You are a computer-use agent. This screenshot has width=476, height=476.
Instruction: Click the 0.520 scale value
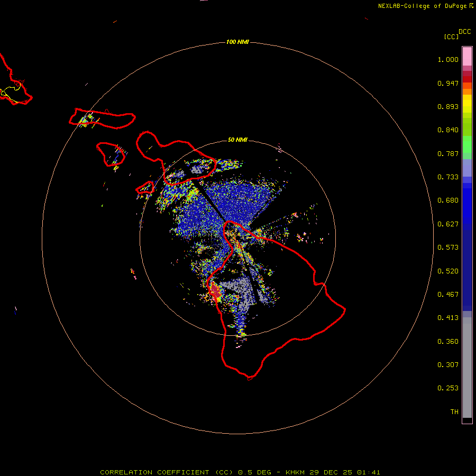click(x=448, y=271)
